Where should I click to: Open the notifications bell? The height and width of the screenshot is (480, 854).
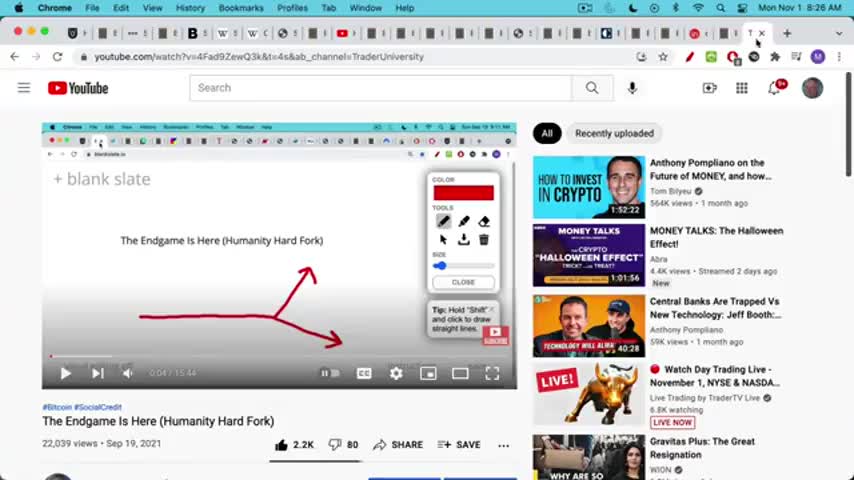point(774,88)
